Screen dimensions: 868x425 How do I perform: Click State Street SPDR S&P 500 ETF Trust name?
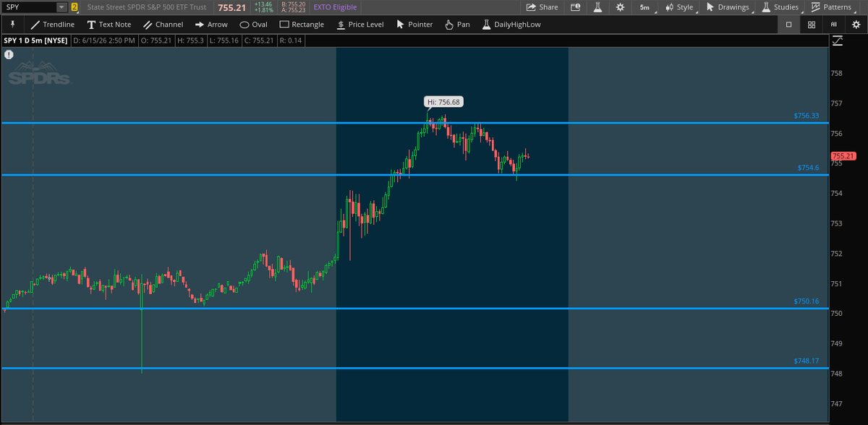146,7
